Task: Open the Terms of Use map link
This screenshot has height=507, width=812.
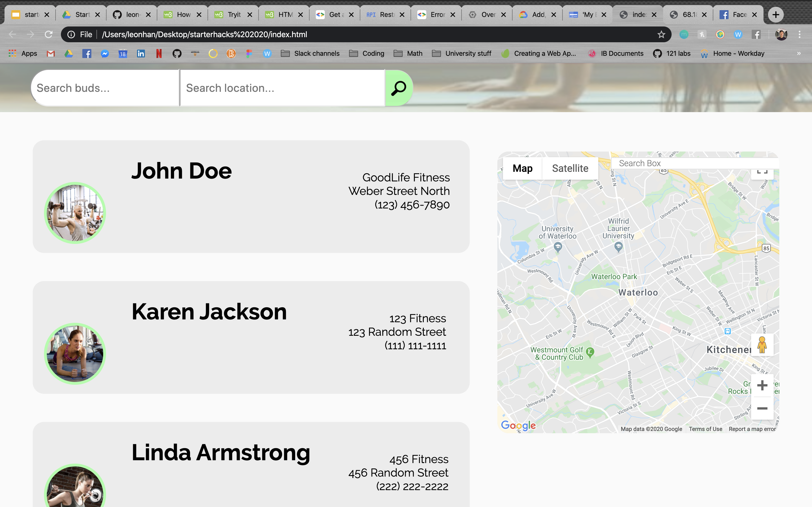Action: pos(705,429)
